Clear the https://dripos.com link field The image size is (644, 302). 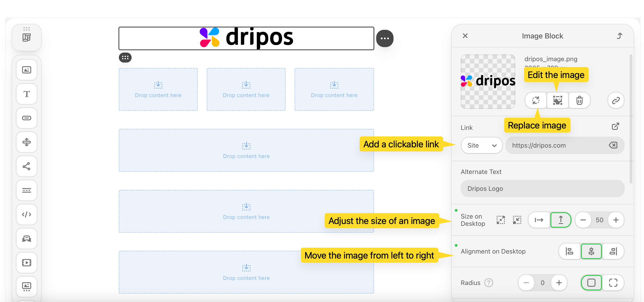point(613,145)
